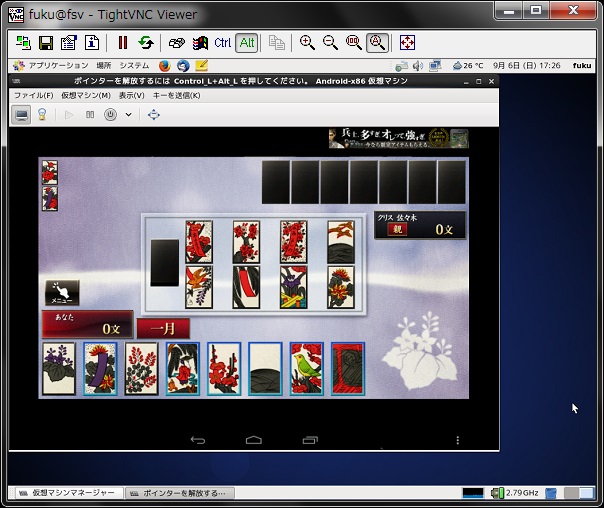Open the connection info icon
This screenshot has width=604, height=508.
pos(92,42)
